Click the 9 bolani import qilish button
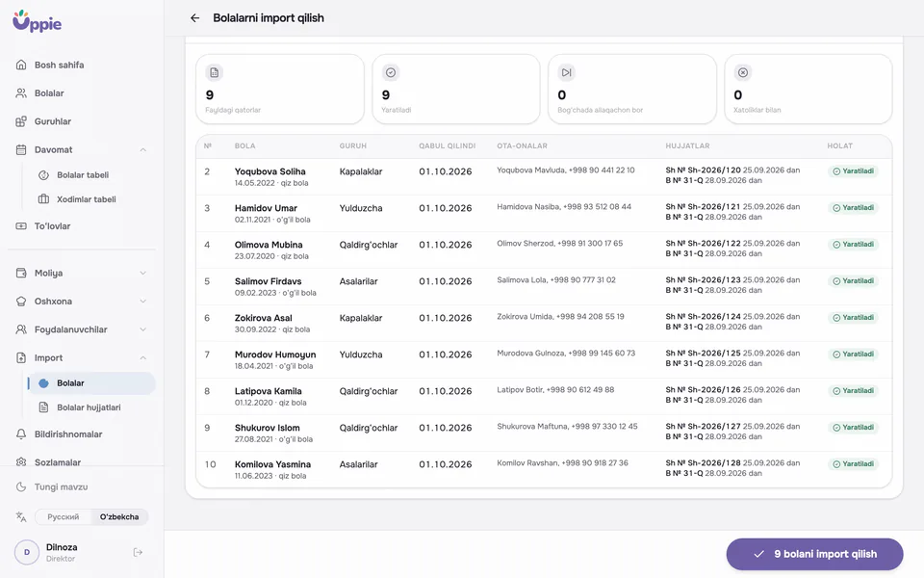 click(x=814, y=555)
